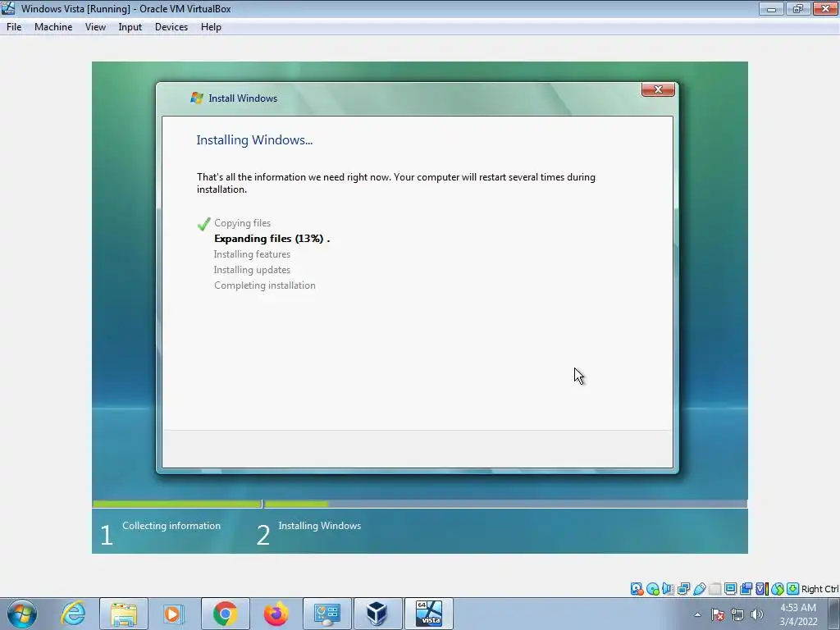Click the 'Expanding files (13%)' step text
This screenshot has height=630, width=840.
[269, 239]
